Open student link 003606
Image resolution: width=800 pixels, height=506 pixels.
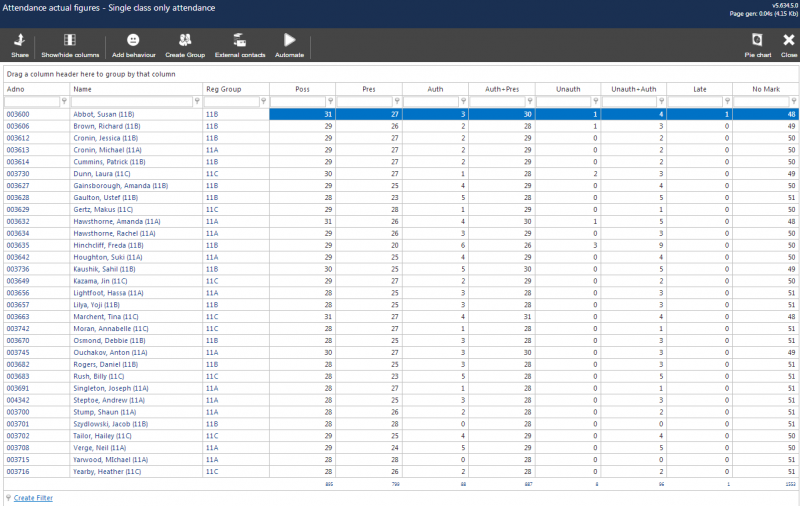(18, 126)
